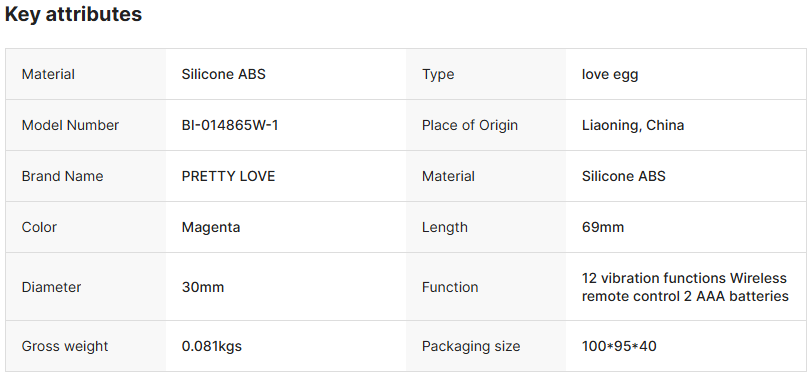
Task: Click the Type attribute label
Action: click(438, 75)
